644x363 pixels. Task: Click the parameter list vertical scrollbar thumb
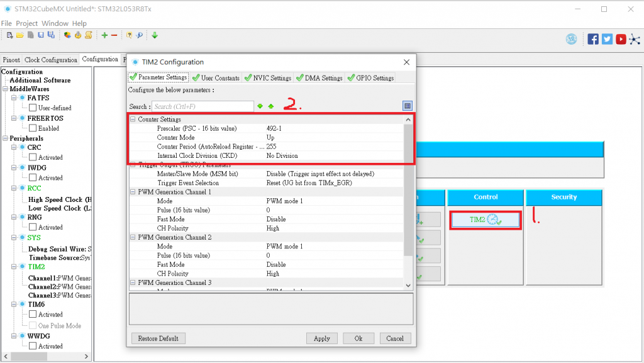[408, 189]
